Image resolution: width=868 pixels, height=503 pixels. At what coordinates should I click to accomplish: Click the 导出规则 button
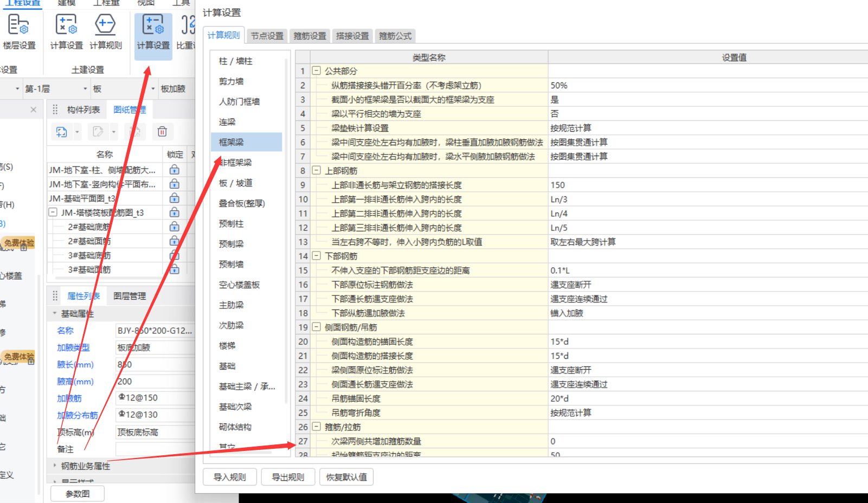(288, 477)
